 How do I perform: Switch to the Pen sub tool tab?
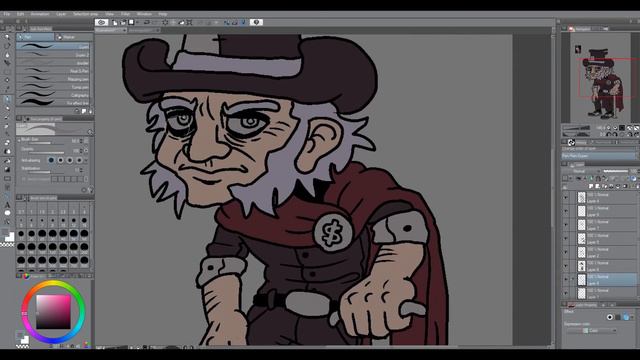[35, 37]
